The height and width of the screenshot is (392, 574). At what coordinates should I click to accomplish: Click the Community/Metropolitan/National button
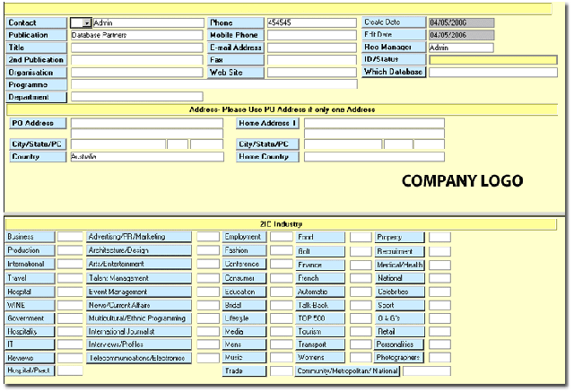[347, 370]
